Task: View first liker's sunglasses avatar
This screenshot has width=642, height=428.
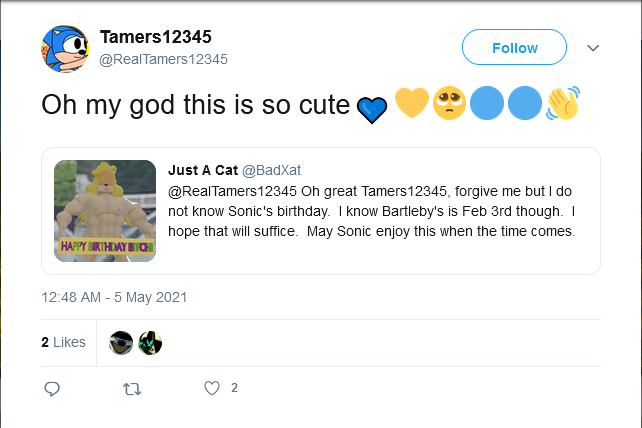Action: coord(121,342)
